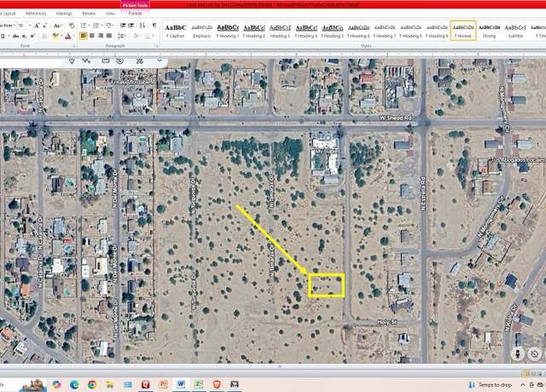Open the font size dropdown

(x=30, y=26)
